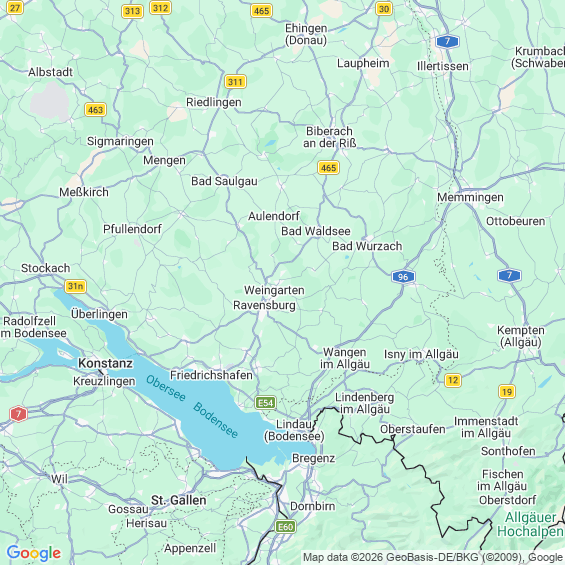Click the red route 7 shield
Screen dimensions: 565x565
[18, 414]
